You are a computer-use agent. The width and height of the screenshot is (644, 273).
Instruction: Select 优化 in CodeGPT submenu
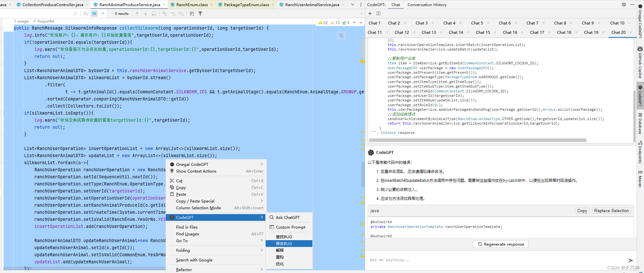click(289, 264)
